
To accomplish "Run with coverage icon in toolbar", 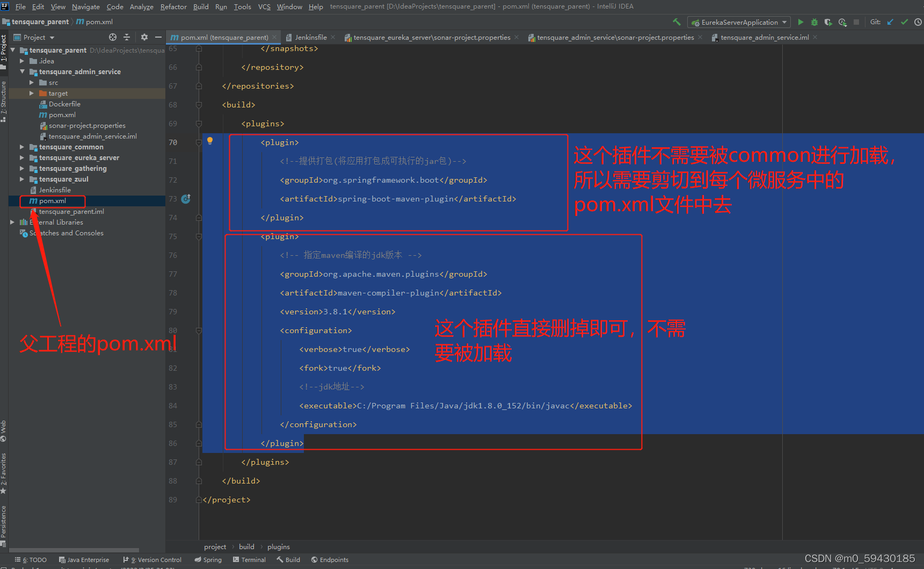I will click(x=828, y=22).
